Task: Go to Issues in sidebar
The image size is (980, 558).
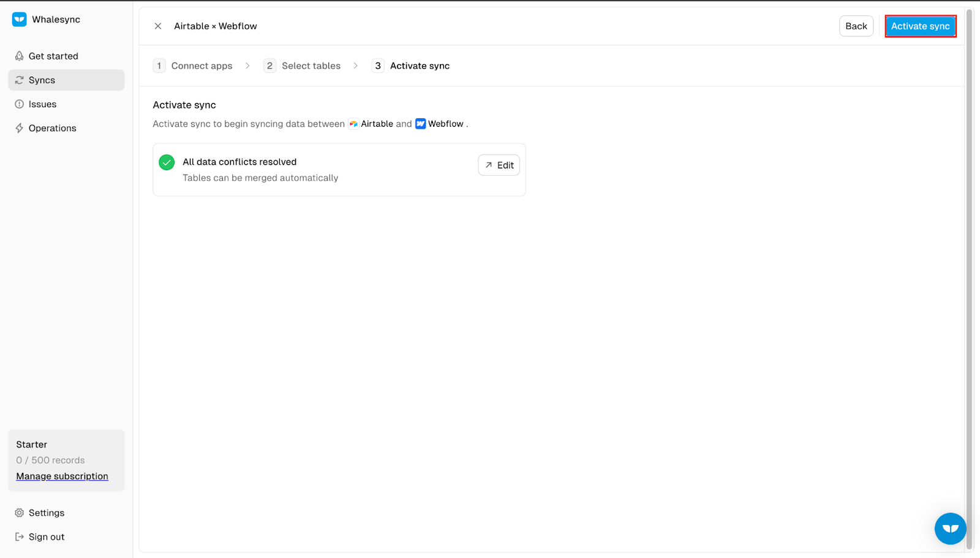Action: [66, 104]
